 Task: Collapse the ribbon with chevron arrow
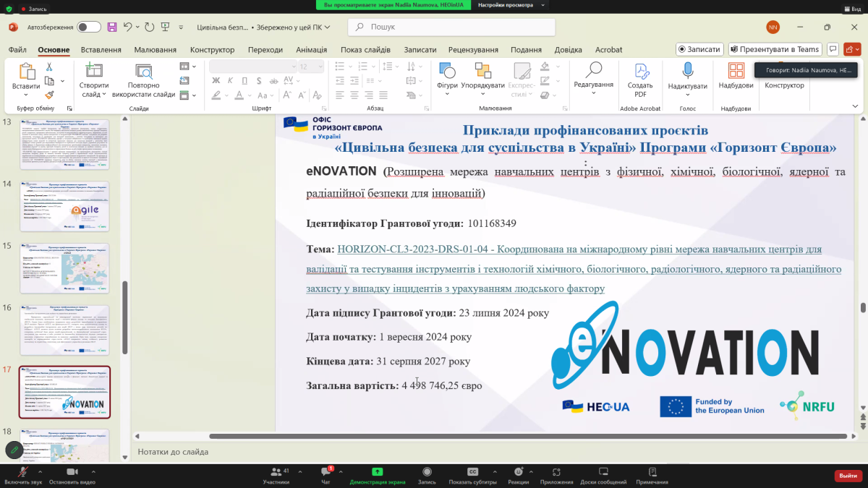[855, 106]
